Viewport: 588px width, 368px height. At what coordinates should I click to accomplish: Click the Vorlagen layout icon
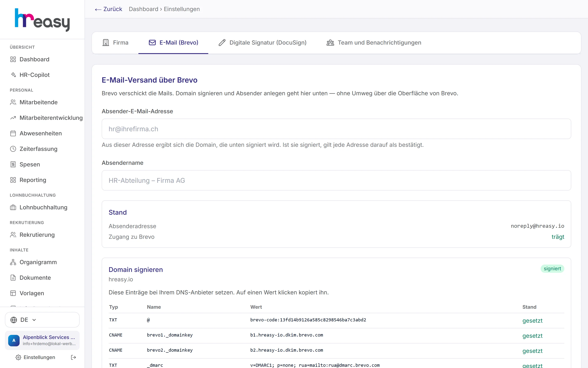(13, 293)
